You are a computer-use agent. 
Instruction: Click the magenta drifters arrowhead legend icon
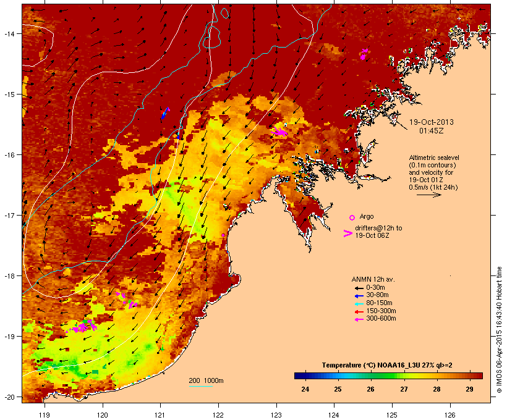[x=348, y=233]
